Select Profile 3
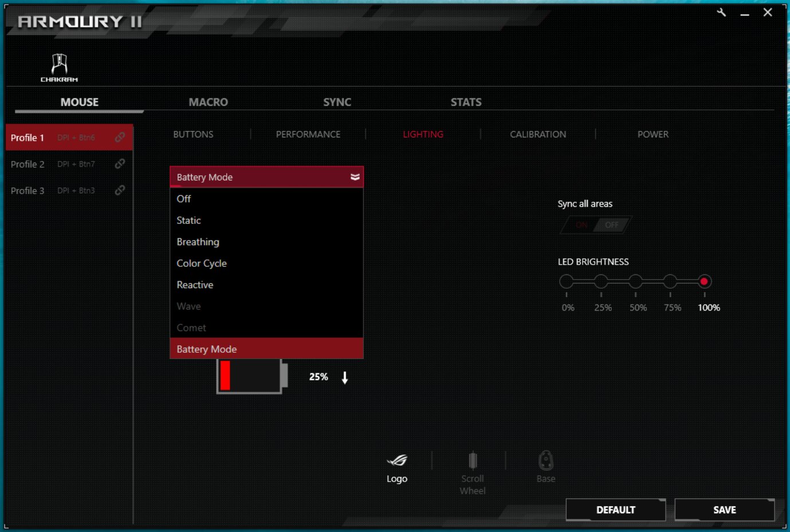Screen dimensions: 790x532 [69, 190]
